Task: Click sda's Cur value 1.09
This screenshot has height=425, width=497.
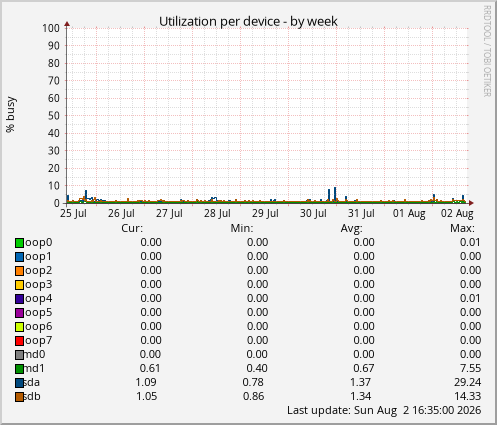Action: (146, 382)
